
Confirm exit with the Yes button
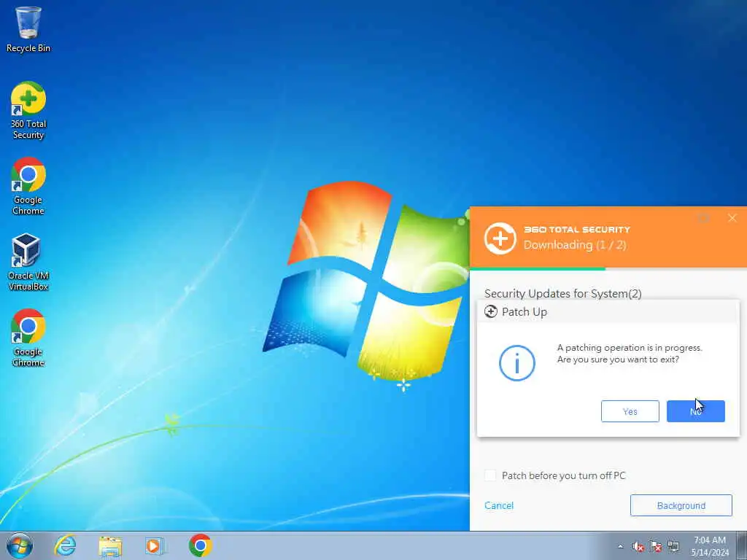(630, 411)
